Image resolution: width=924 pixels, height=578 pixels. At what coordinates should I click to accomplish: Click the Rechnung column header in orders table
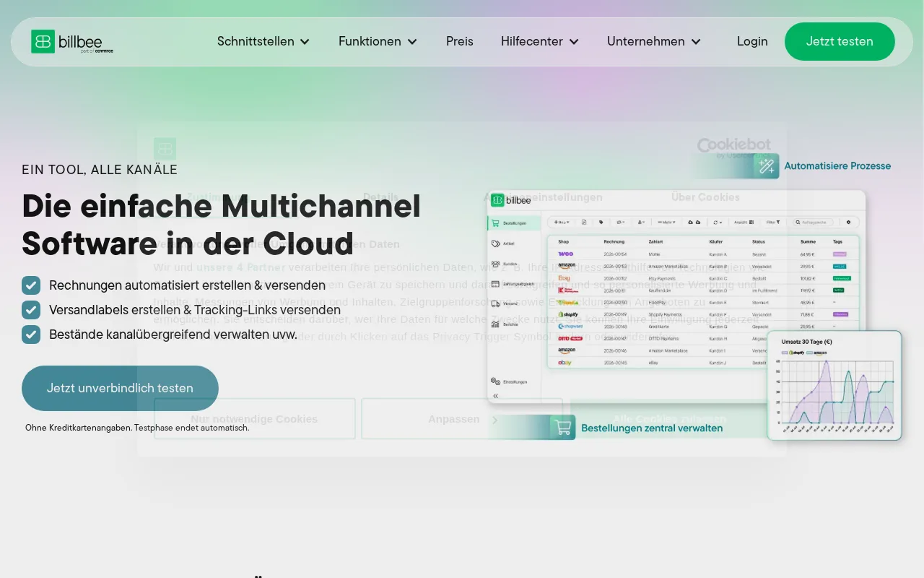614,241
